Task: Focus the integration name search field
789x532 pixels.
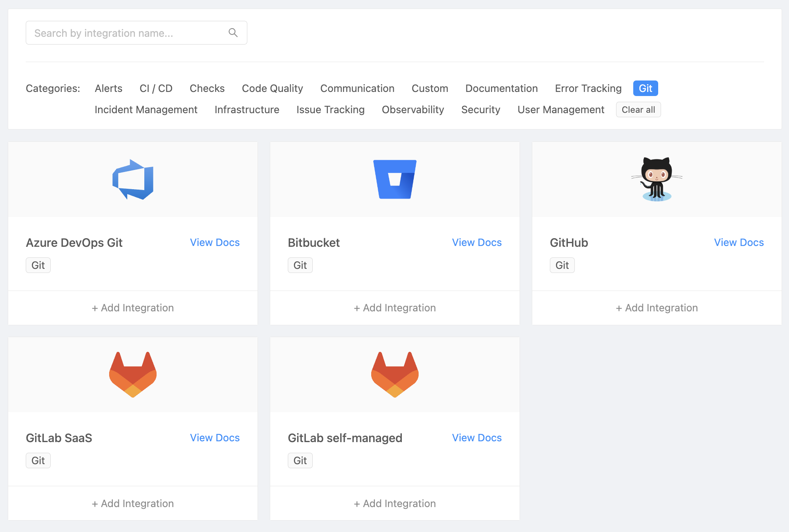Action: point(127,33)
